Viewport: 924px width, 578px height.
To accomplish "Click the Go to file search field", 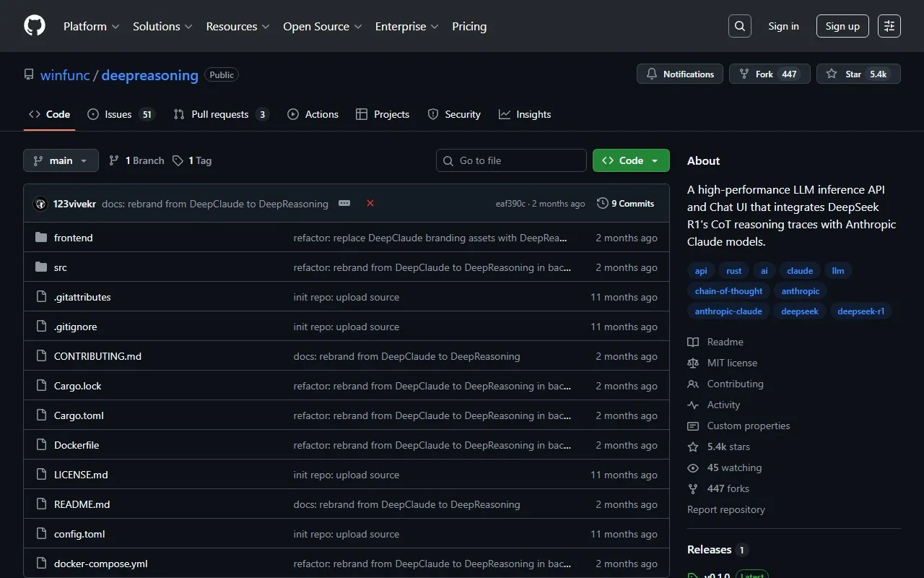I will [x=511, y=160].
